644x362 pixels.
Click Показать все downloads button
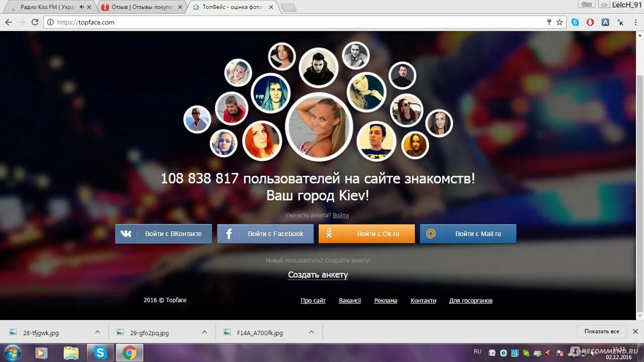pyautogui.click(x=602, y=331)
